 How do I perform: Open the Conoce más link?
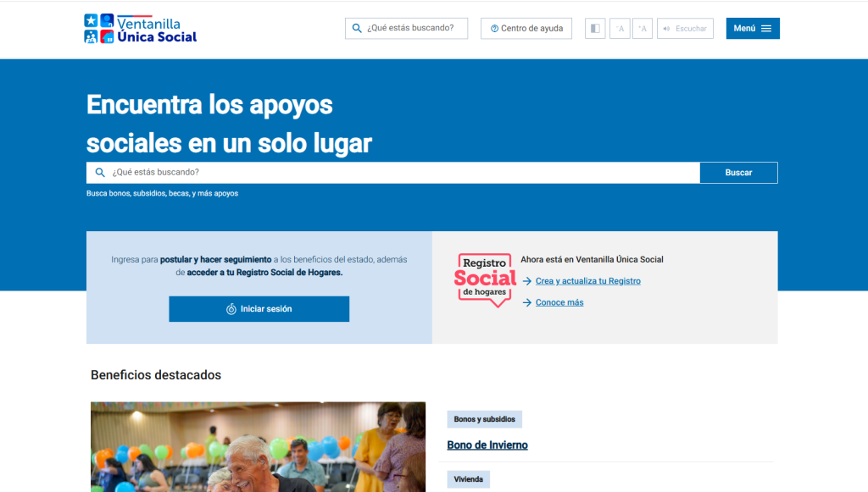(559, 302)
